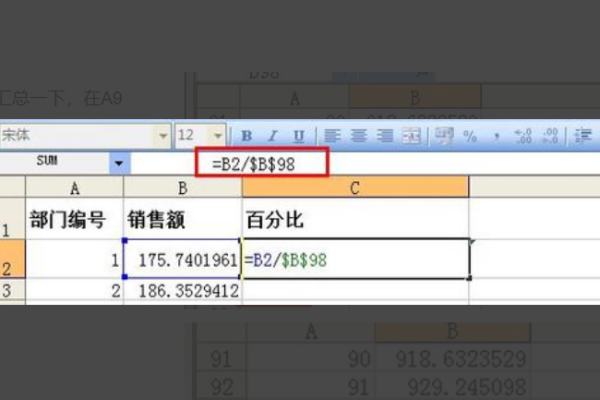Click cell containing 186.3529412
The image size is (600, 400).
(x=183, y=291)
